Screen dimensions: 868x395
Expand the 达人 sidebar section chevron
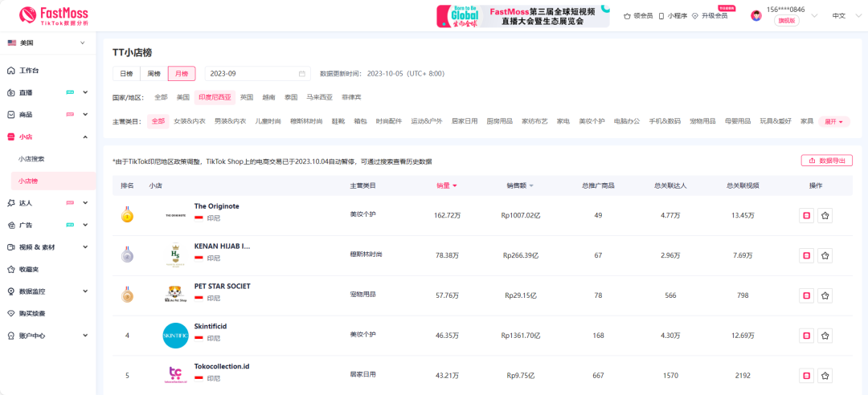pos(85,203)
